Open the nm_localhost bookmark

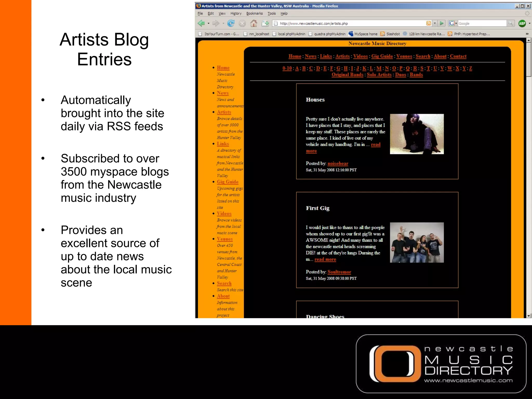tap(256, 34)
